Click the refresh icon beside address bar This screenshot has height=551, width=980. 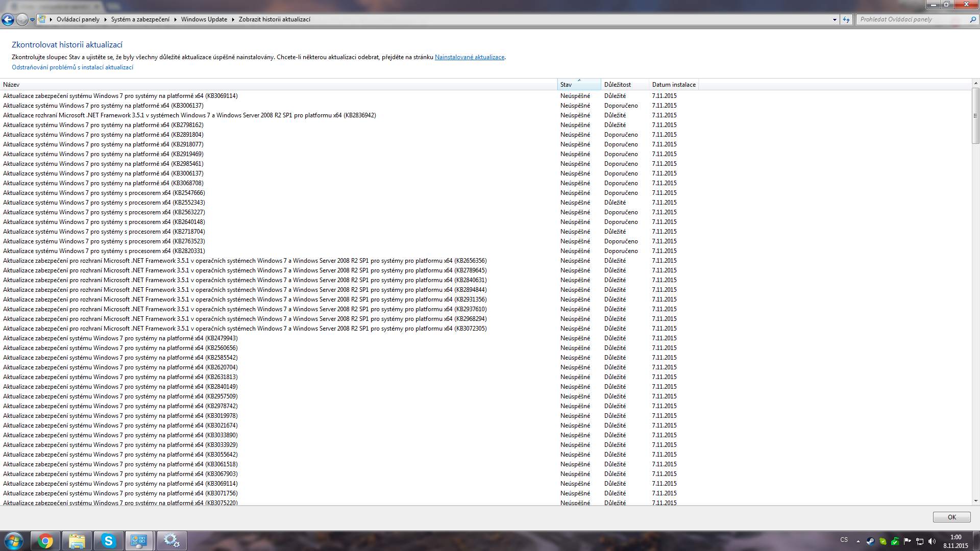[x=846, y=19]
